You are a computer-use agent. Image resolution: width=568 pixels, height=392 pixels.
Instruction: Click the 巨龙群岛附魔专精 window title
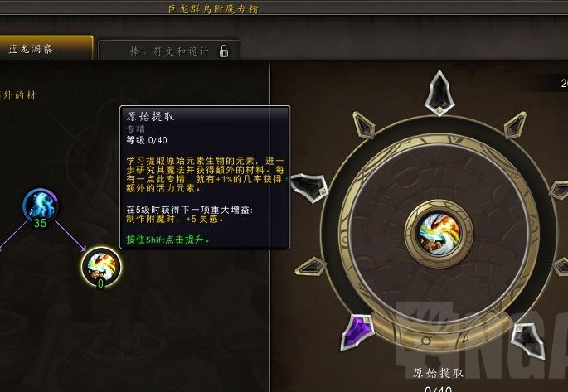point(213,8)
